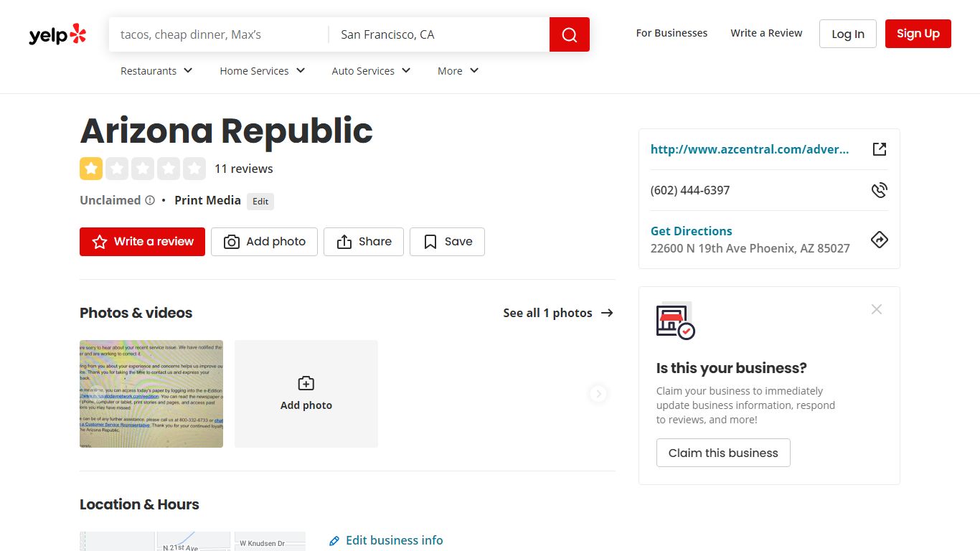Click the phone call icon
The height and width of the screenshot is (551, 980).
(x=880, y=190)
